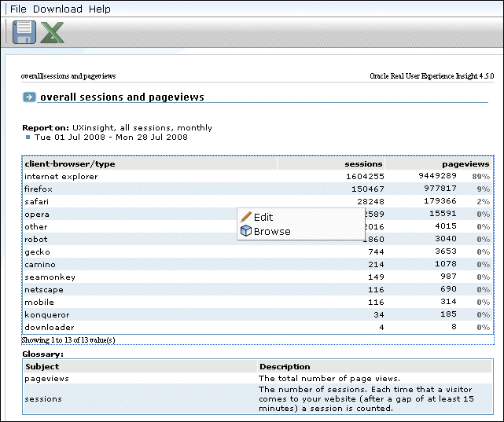Click pageviews value 987
This screenshot has width=504, height=422.
(x=448, y=276)
